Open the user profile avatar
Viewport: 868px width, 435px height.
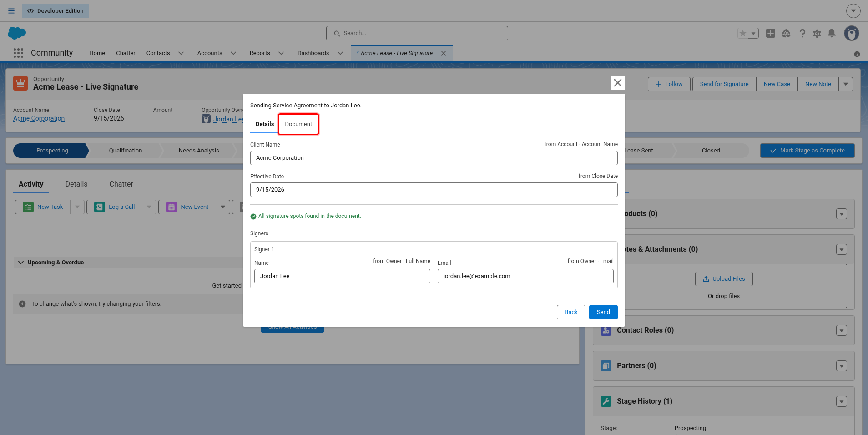click(x=852, y=33)
